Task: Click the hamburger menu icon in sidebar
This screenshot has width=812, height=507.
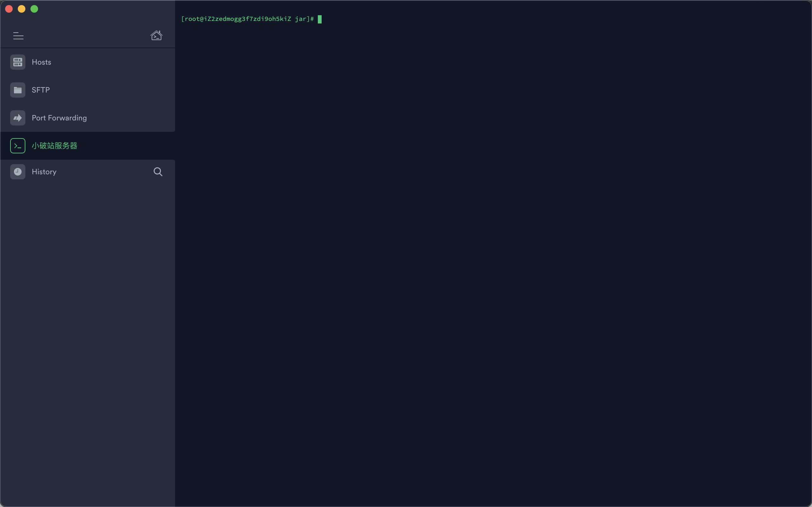Action: [x=18, y=35]
